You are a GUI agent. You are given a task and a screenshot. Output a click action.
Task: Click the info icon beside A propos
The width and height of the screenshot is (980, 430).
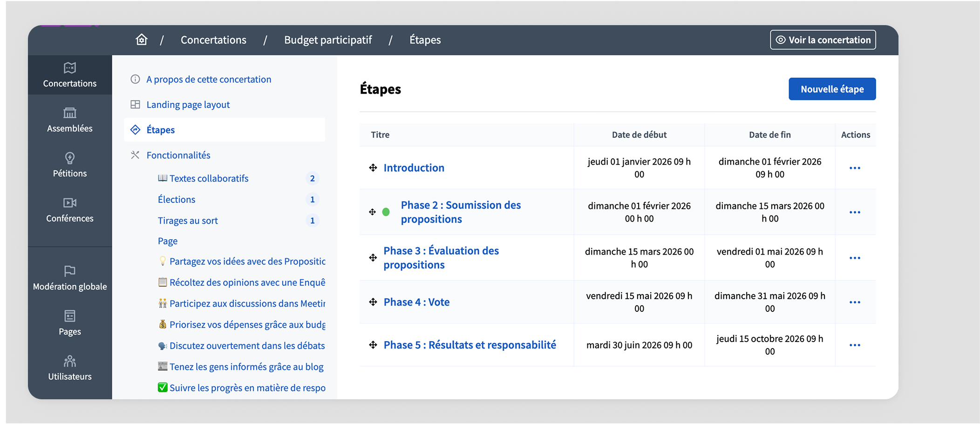coord(135,79)
